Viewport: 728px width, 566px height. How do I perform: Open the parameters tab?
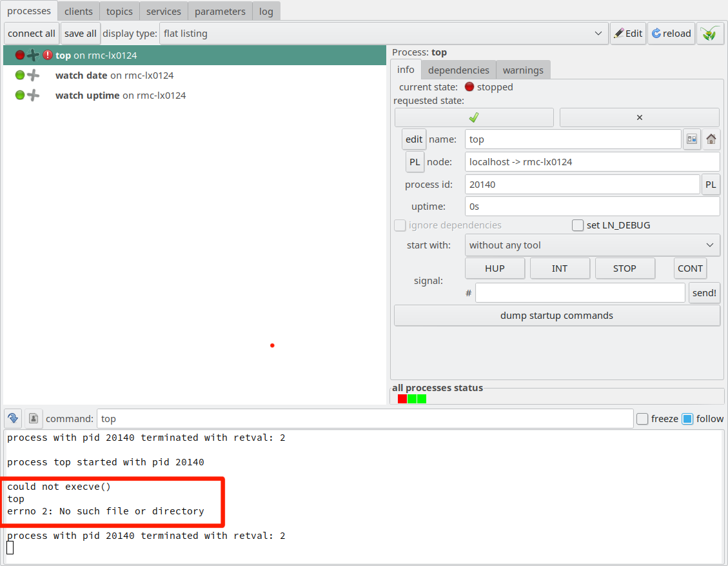tap(220, 11)
